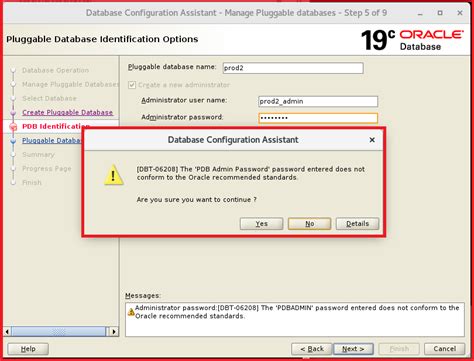The height and width of the screenshot is (361, 474).
Task: Click the Pluggable database name field
Action: coord(293,68)
